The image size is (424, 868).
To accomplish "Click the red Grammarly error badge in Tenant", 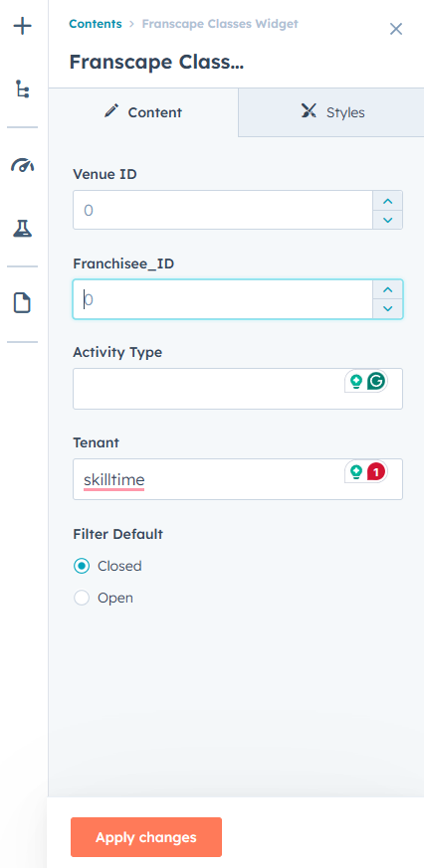I will coord(376,471).
